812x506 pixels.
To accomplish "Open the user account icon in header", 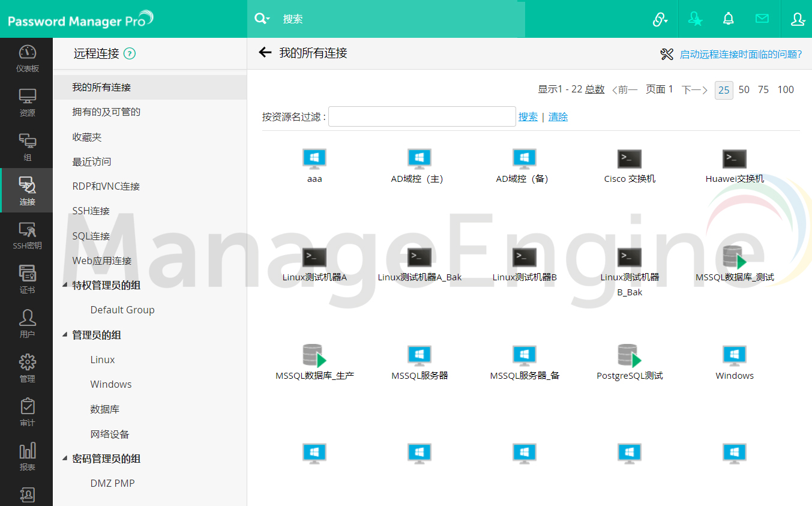I will point(798,19).
